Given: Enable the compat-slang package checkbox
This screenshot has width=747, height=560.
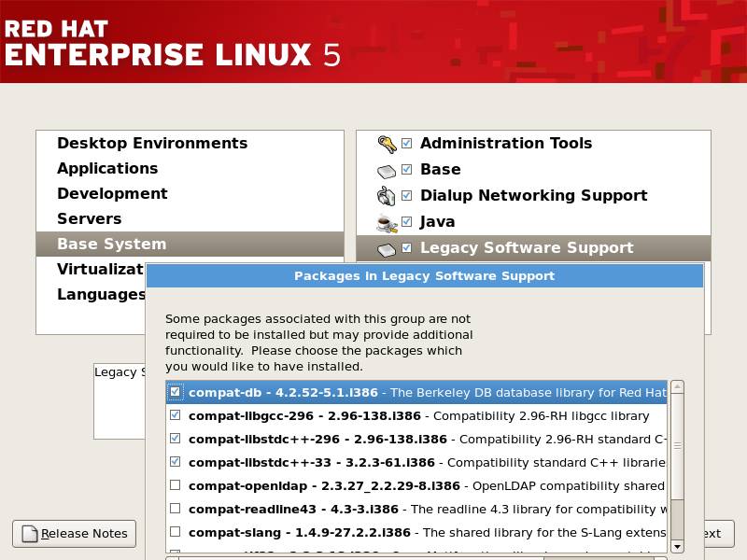Looking at the screenshot, I should click(175, 531).
